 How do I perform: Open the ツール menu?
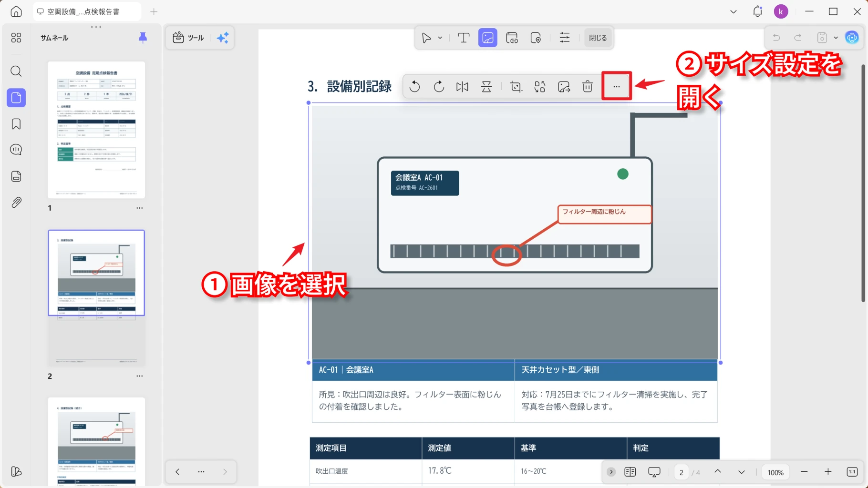tap(188, 38)
